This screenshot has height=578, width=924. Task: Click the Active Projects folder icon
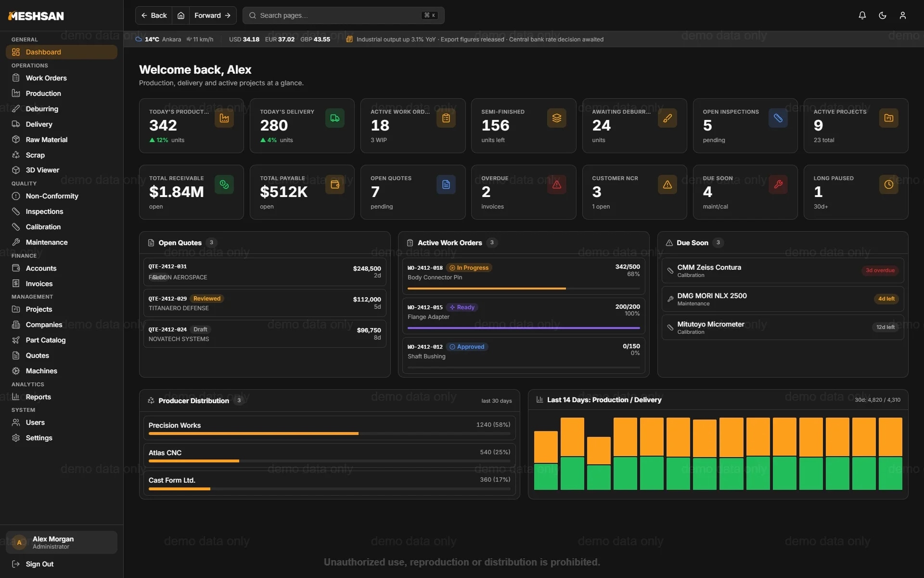point(889,118)
